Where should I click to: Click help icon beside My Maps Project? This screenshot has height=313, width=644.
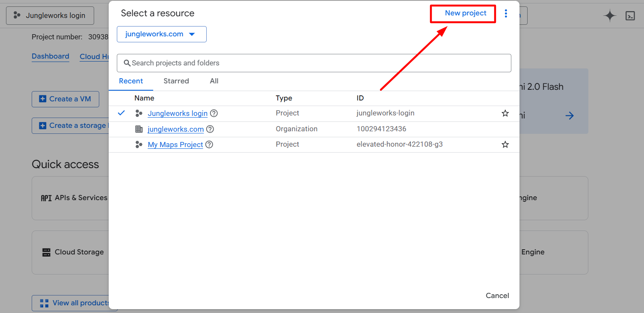[x=209, y=145]
